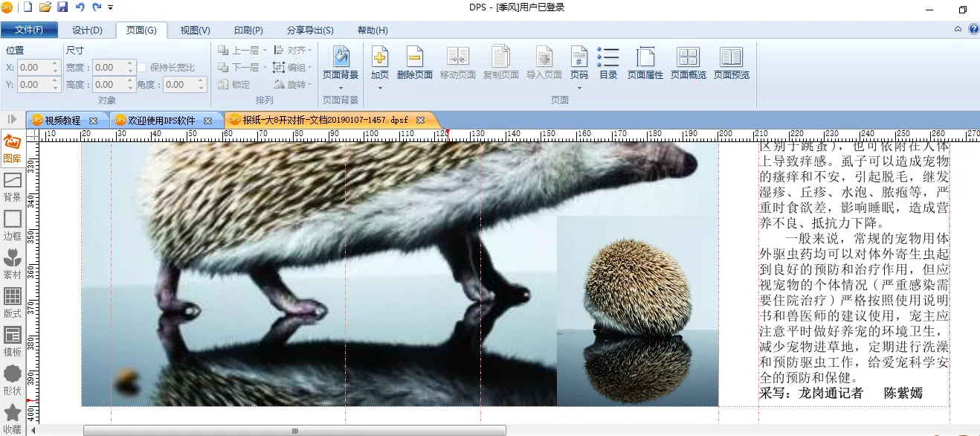Open 页面属性 (page properties)
980x436 pixels.
pyautogui.click(x=645, y=57)
